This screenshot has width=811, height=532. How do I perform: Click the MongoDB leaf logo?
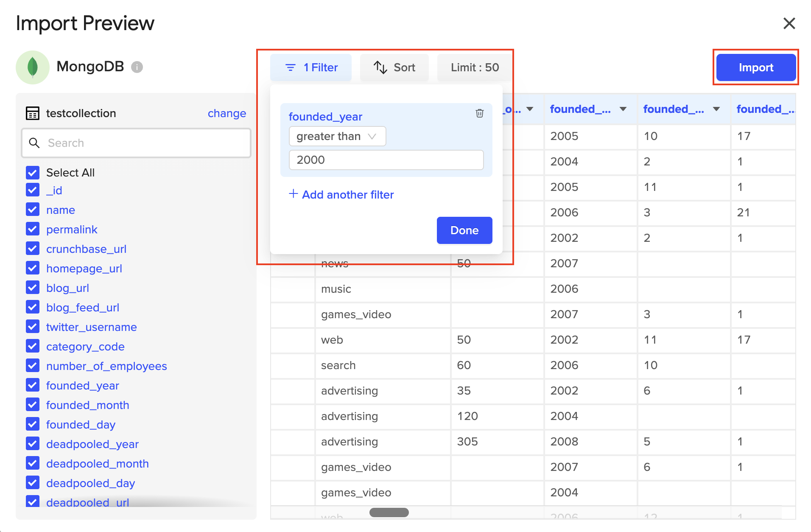(x=33, y=67)
